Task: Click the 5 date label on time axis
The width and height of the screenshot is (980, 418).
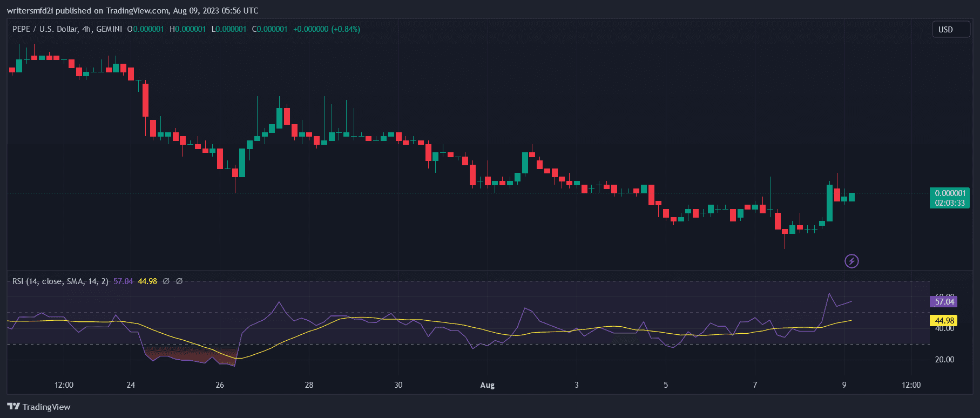Action: click(666, 385)
